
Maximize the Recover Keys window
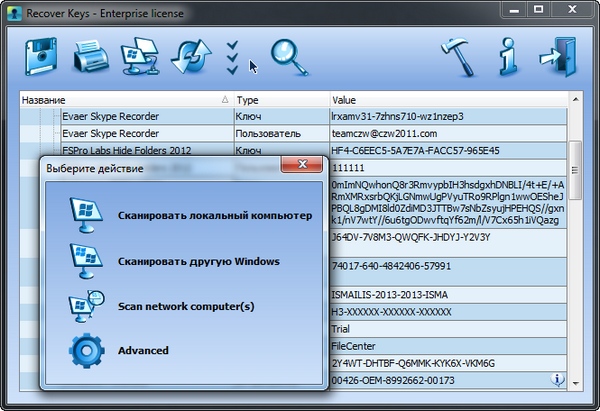tap(539, 10)
